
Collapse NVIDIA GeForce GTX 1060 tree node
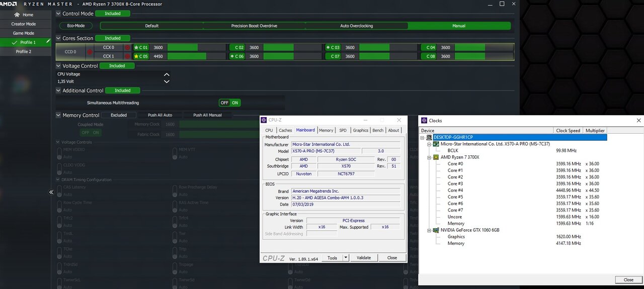(x=429, y=230)
